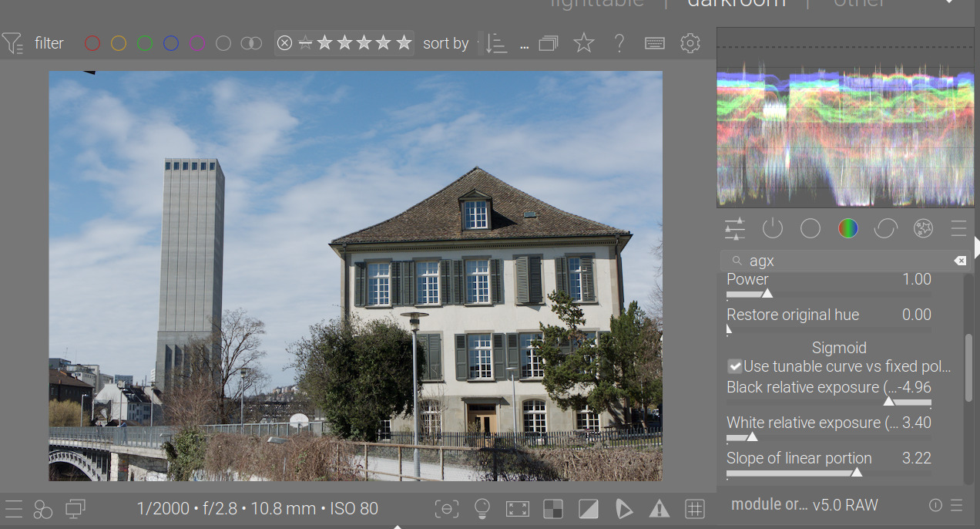
Task: Toggle the color label and/or operator
Action: pos(251,43)
